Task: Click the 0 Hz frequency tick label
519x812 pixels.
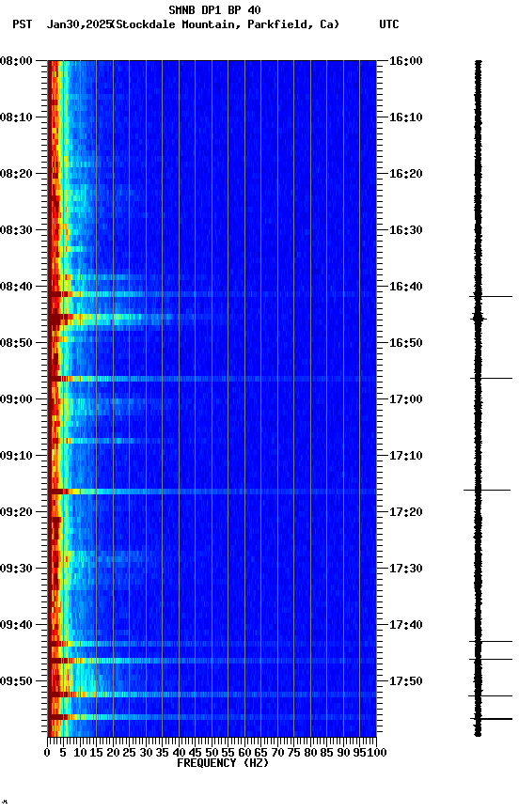Action: [48, 753]
